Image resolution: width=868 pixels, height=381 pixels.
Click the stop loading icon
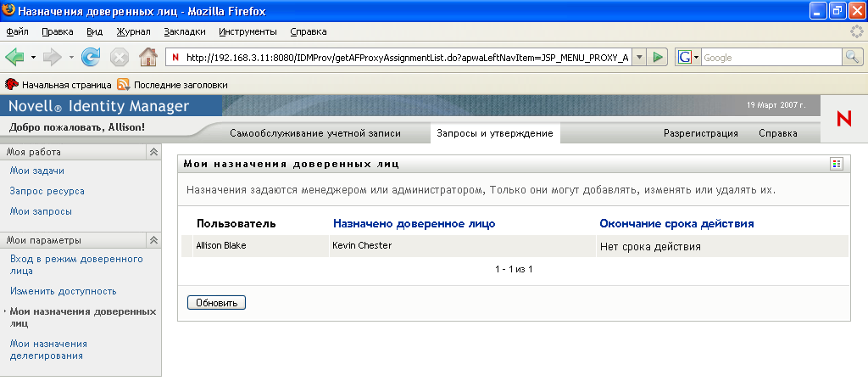119,57
